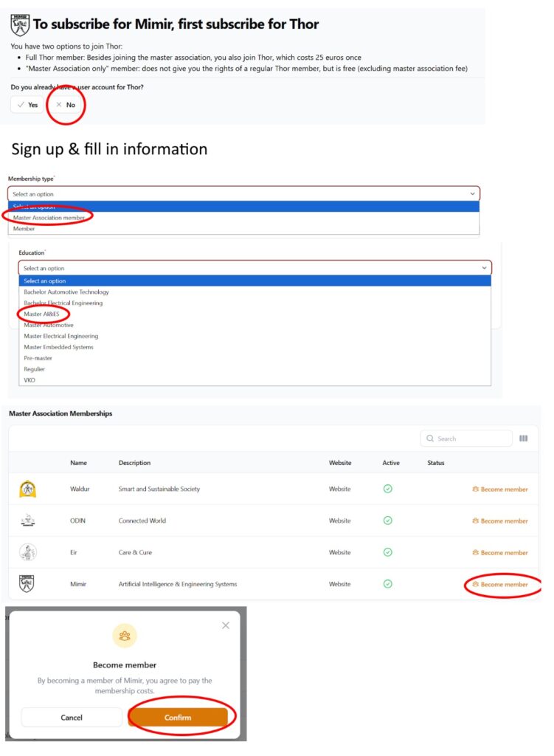This screenshot has width=554, height=756.
Task: Select Yes for existing Thor account
Action: tap(28, 105)
